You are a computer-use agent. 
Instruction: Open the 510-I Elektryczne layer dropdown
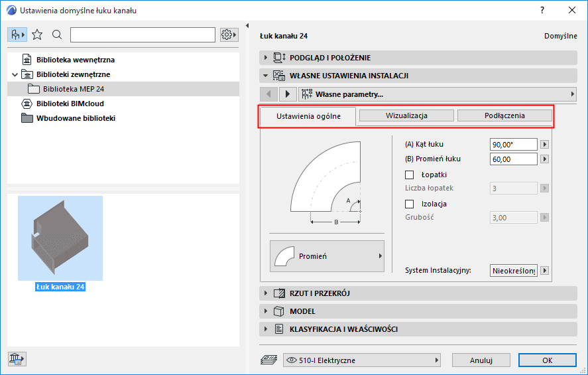362,360
